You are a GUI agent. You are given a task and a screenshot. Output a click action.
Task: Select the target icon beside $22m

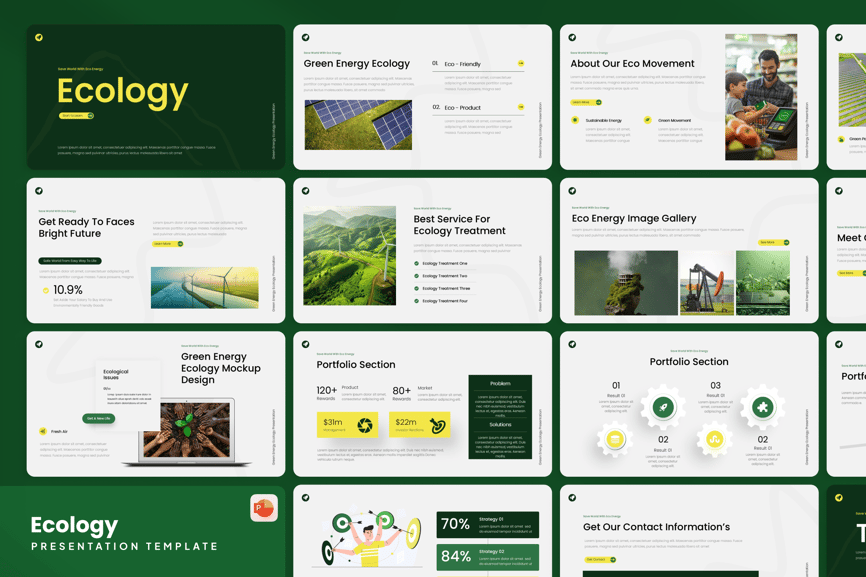coord(437,425)
